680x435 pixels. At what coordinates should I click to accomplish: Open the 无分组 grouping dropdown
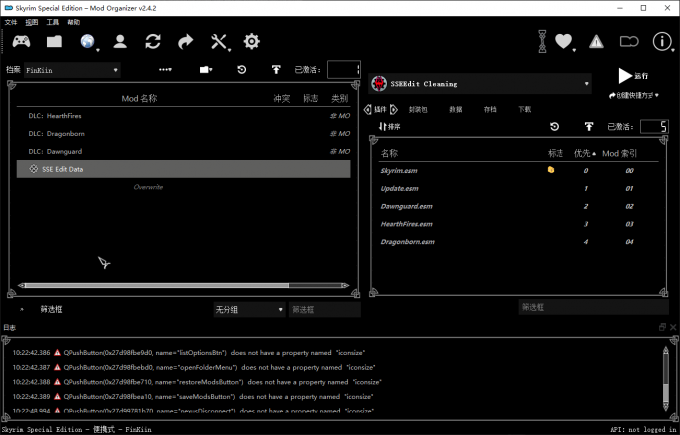coord(249,310)
